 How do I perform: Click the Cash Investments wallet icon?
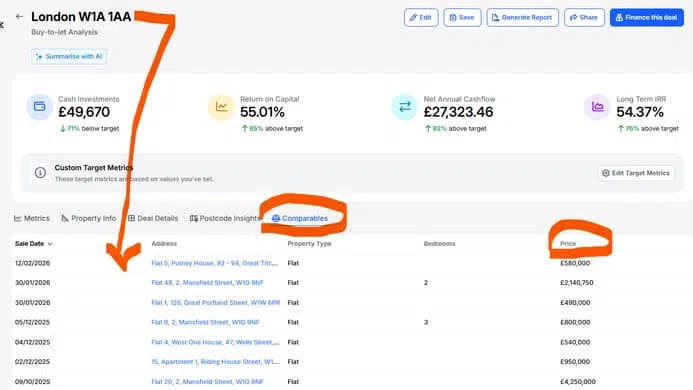[x=39, y=107]
